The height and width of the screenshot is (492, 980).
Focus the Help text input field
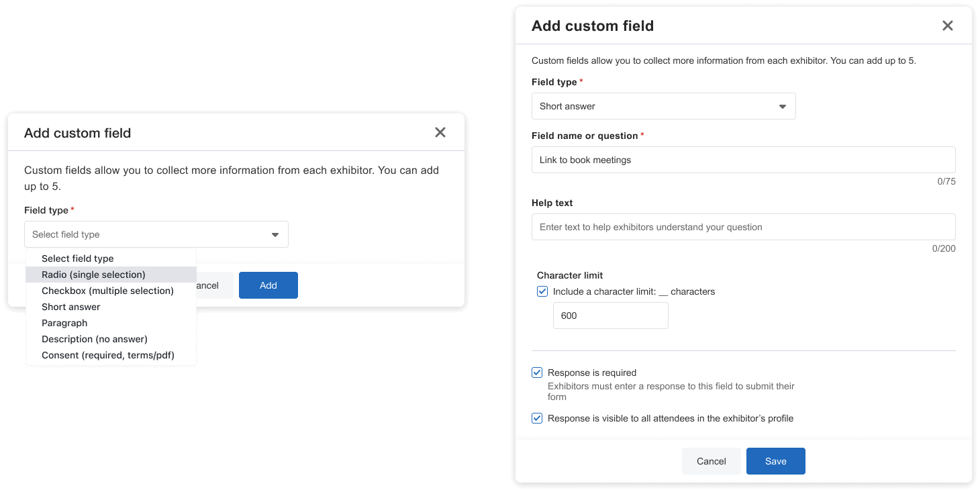point(743,227)
